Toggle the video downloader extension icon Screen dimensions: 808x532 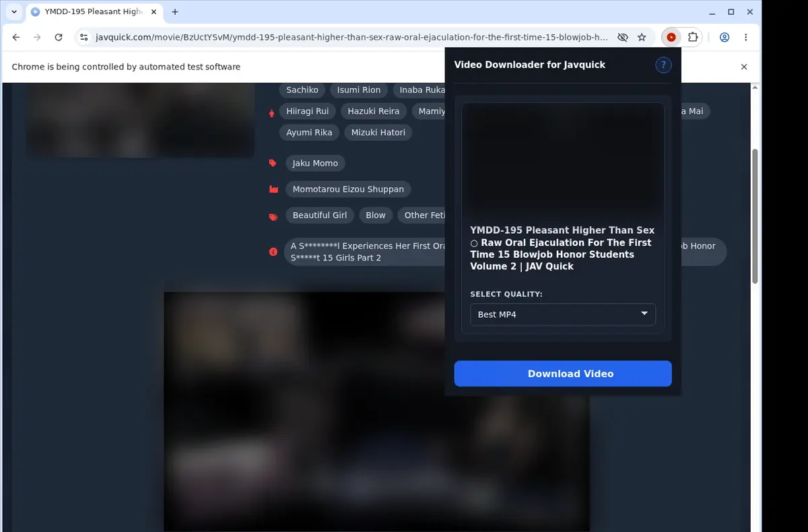(x=671, y=38)
